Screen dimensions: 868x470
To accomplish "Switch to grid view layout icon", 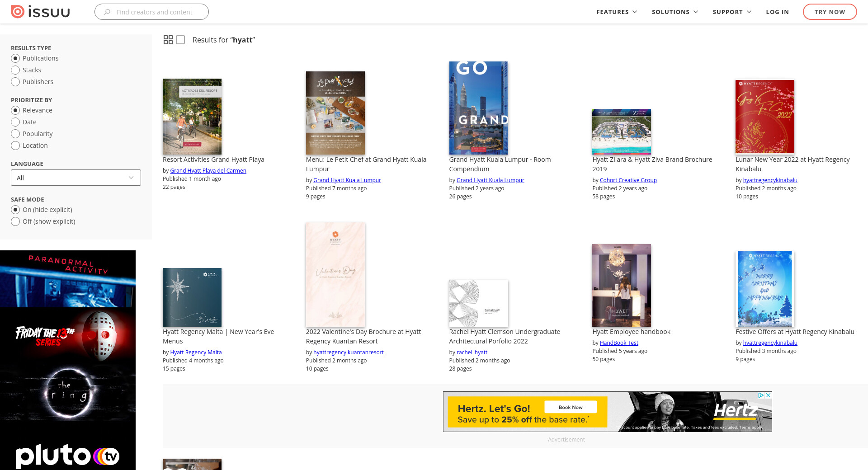I will click(x=168, y=40).
